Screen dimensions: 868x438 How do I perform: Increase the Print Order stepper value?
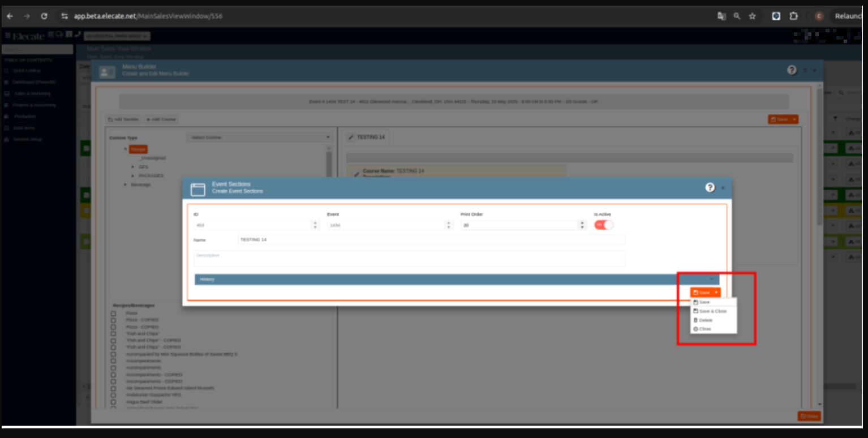582,222
